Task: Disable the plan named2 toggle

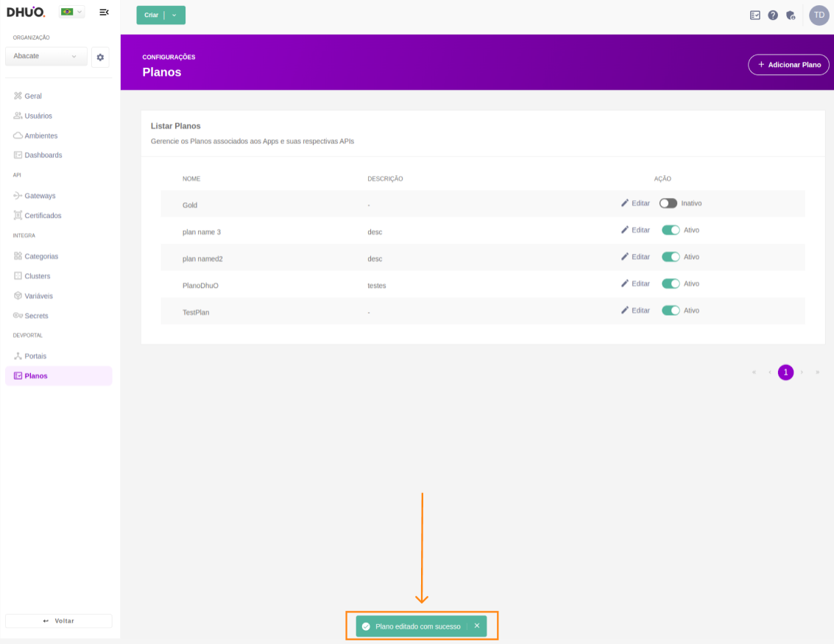Action: 671,257
